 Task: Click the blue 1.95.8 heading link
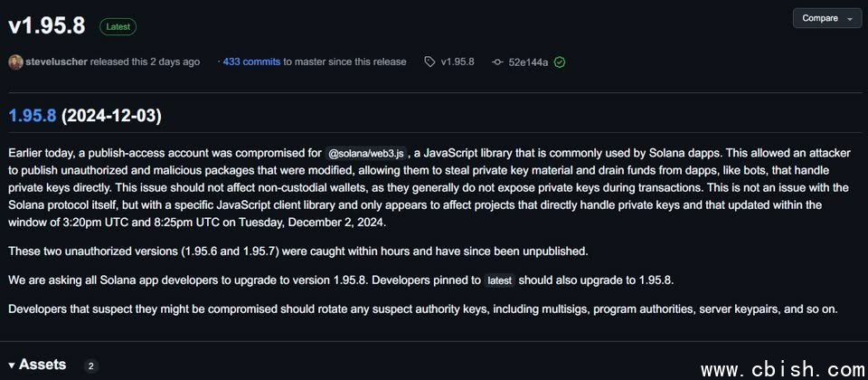pyautogui.click(x=33, y=116)
